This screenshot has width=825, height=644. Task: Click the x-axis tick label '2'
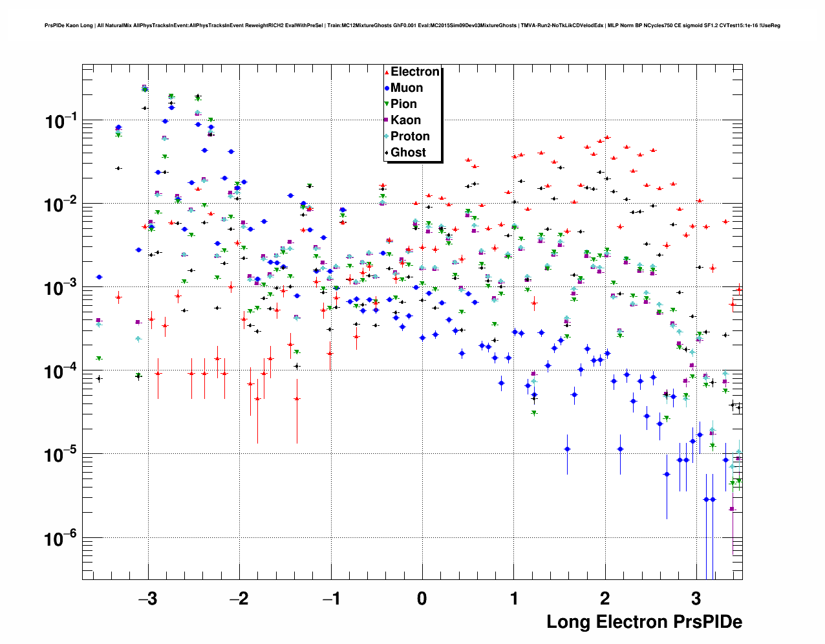(x=605, y=599)
